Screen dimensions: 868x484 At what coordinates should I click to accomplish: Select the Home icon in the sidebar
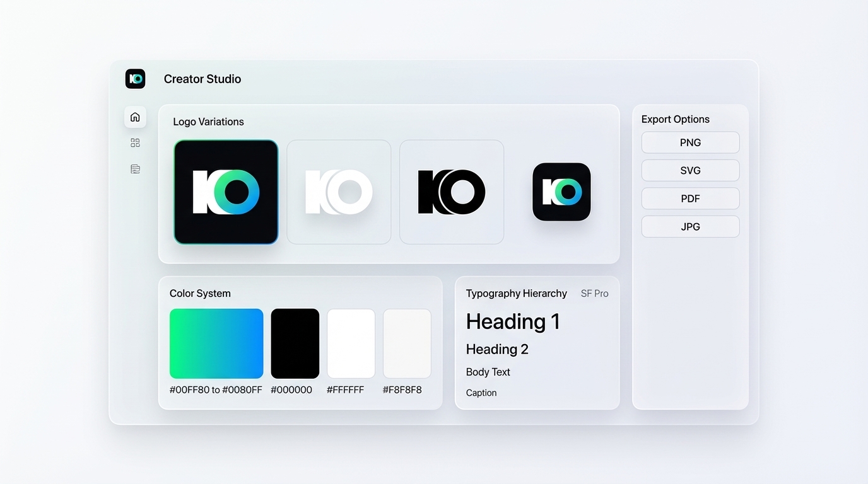coord(135,117)
